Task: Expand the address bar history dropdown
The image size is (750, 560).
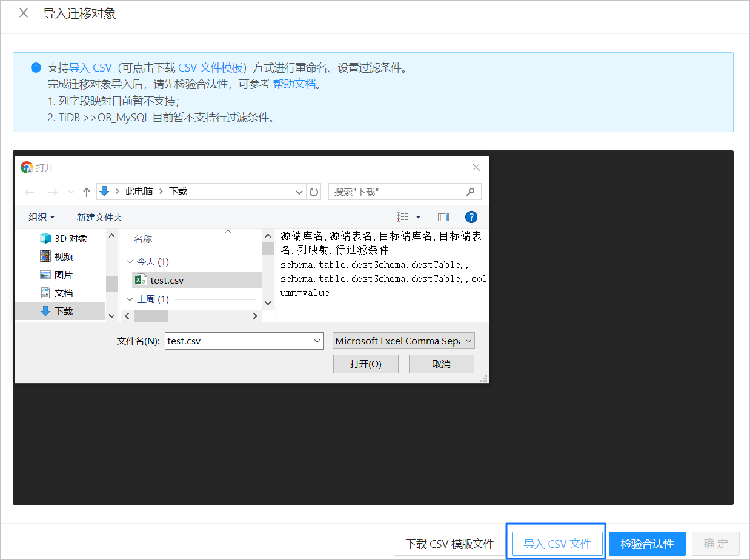Action: (299, 192)
